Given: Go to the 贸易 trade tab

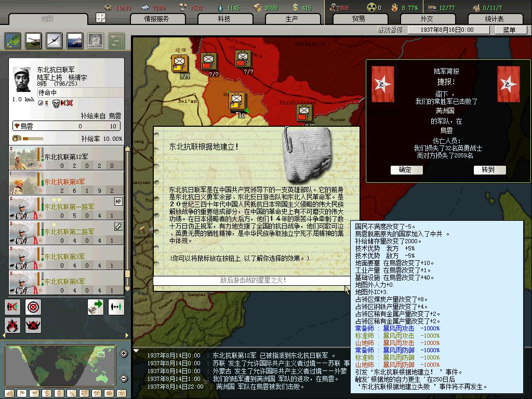Looking at the screenshot, I should click(360, 19).
